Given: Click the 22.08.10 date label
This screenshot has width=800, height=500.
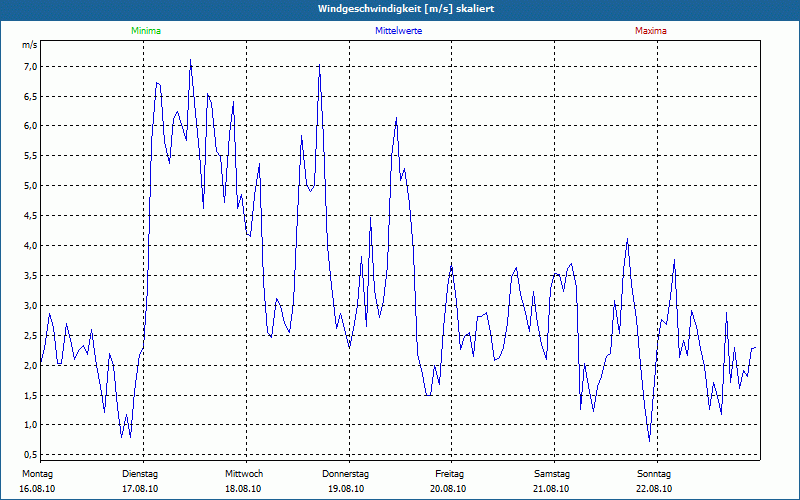Looking at the screenshot, I should (x=654, y=489).
